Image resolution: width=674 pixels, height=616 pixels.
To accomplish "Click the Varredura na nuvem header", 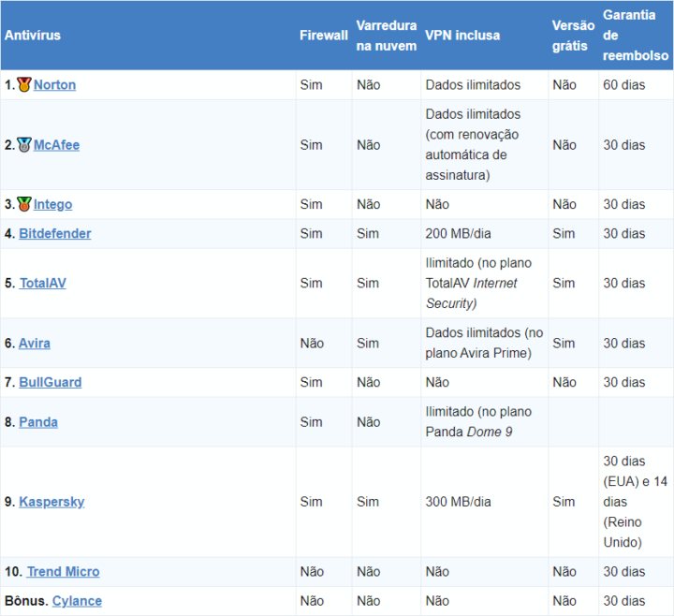I will point(387,36).
